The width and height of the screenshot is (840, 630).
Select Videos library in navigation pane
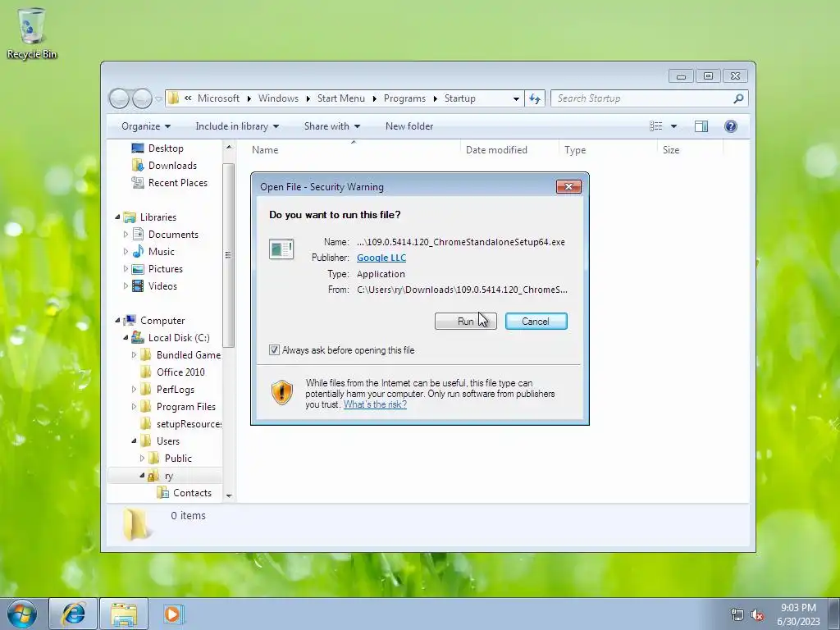162,286
